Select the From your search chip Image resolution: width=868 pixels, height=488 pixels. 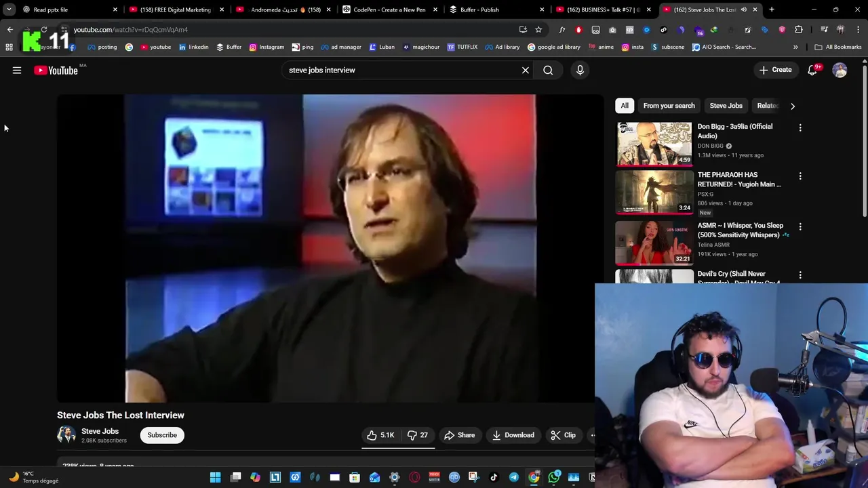tap(669, 106)
